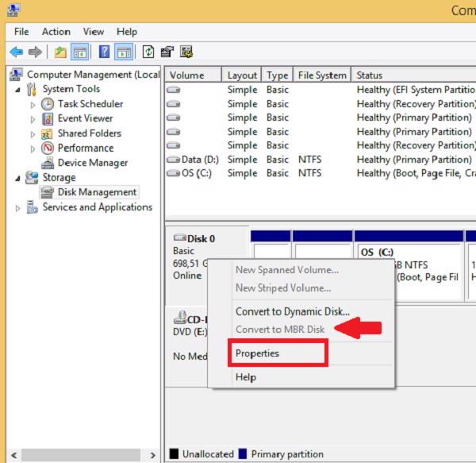Image resolution: width=476 pixels, height=463 pixels.
Task: Sort by the File System column header
Action: pyautogui.click(x=321, y=75)
